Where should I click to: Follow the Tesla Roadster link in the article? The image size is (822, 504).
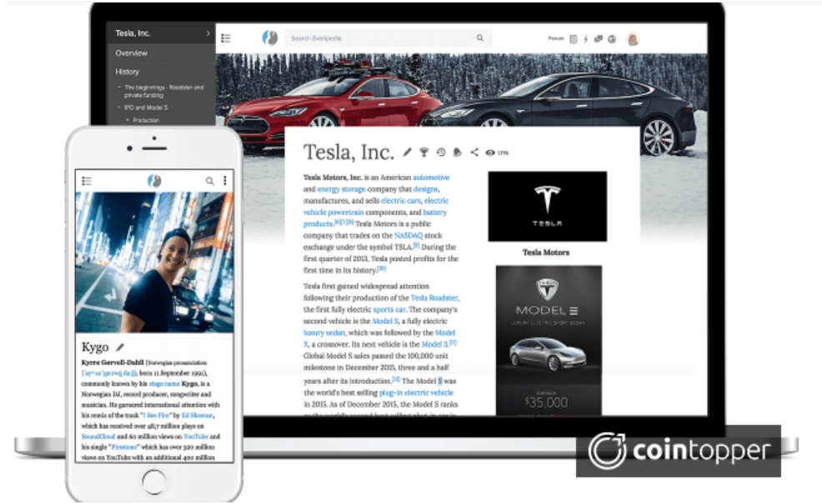434,297
